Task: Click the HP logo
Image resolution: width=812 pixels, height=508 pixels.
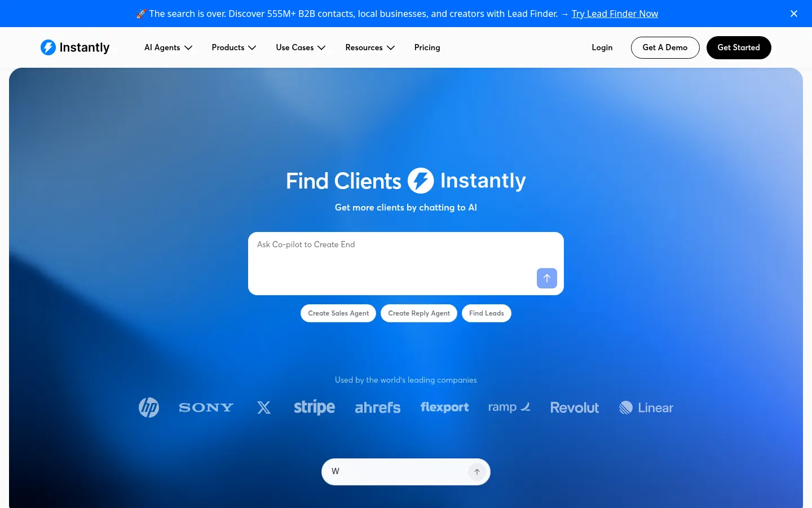Action: coord(149,408)
